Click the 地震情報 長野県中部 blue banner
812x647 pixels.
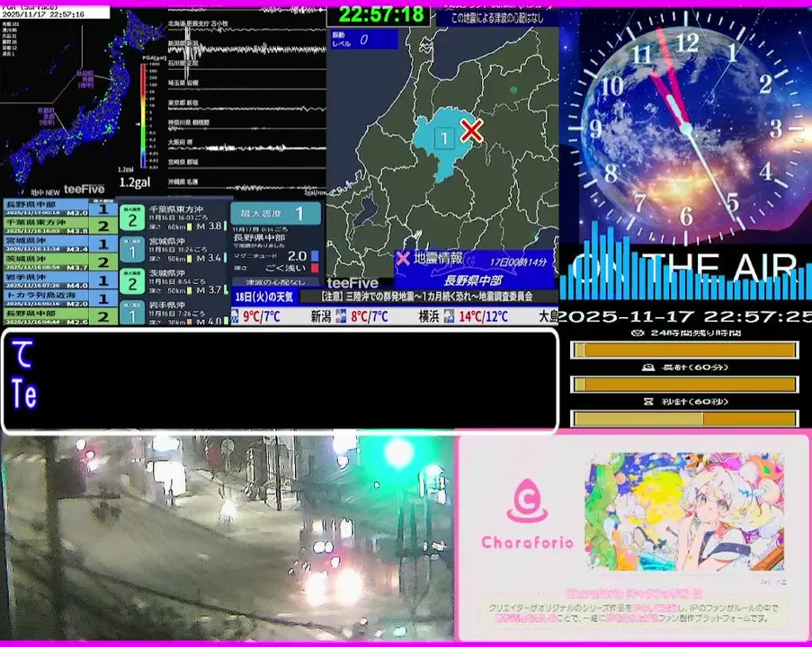(x=475, y=270)
